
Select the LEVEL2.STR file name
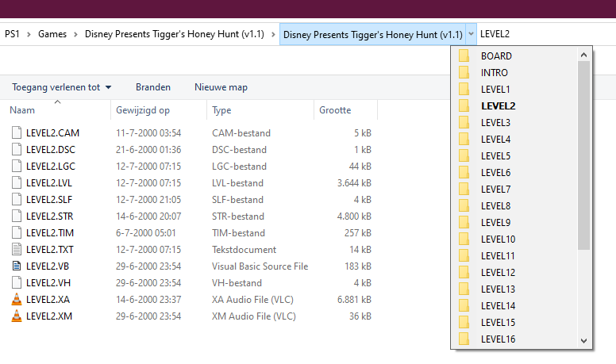tap(49, 216)
